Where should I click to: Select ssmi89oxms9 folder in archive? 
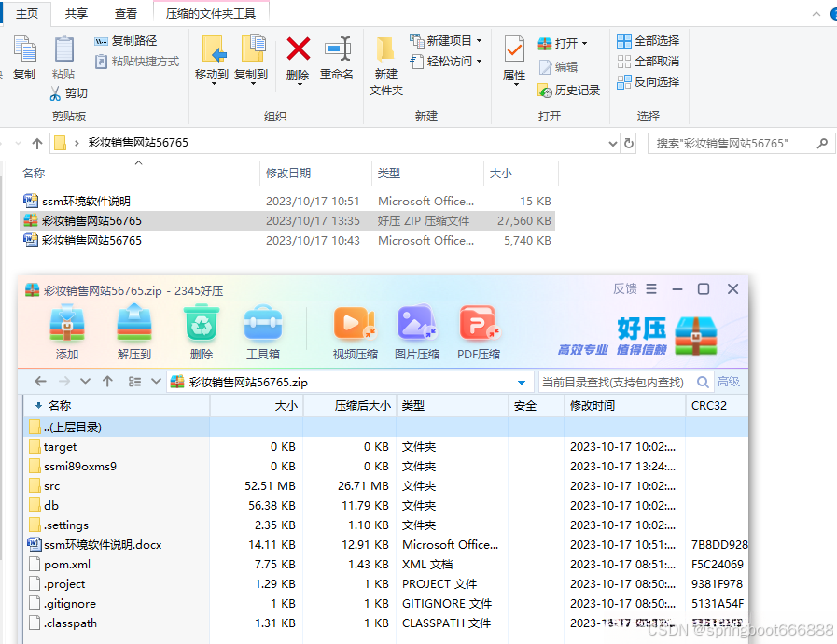click(386, 466)
